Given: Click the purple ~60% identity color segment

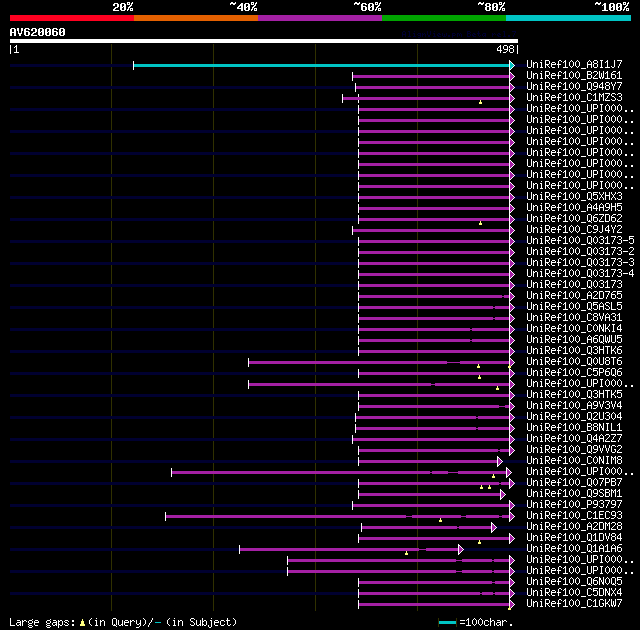Looking at the screenshot, I should click(320, 18).
